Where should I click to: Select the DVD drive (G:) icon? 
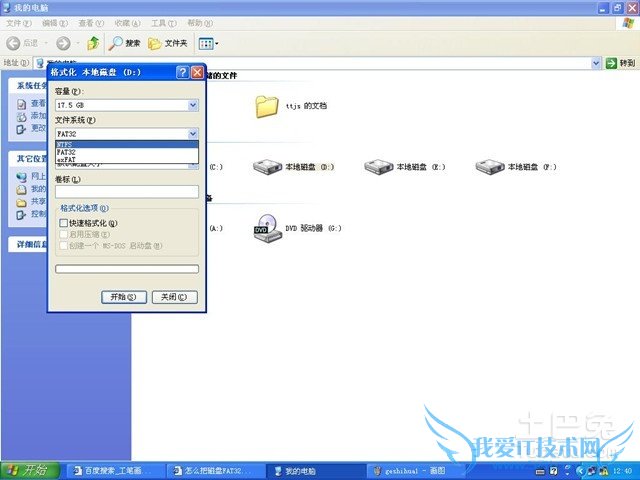268,228
